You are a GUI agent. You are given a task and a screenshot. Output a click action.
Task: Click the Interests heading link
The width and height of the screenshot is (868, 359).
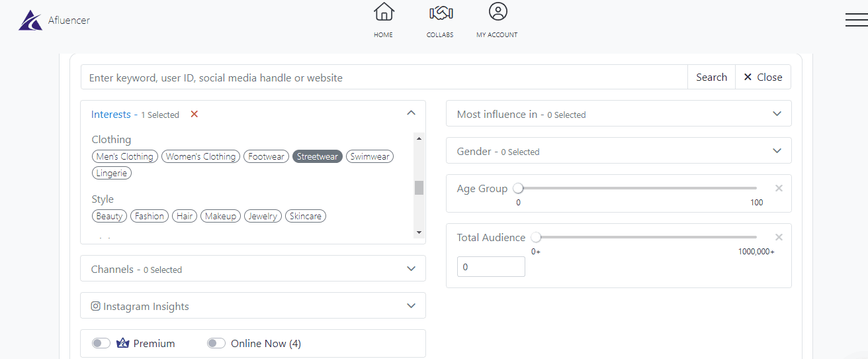pyautogui.click(x=111, y=115)
